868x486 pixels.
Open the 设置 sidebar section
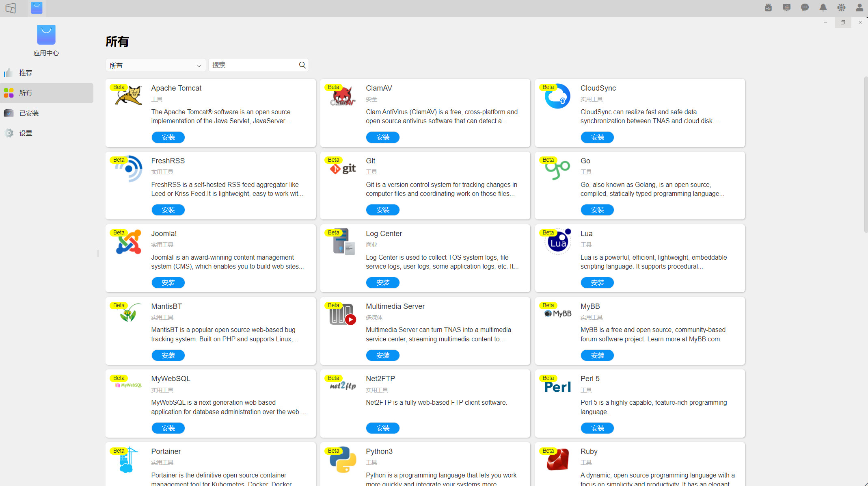coord(47,133)
